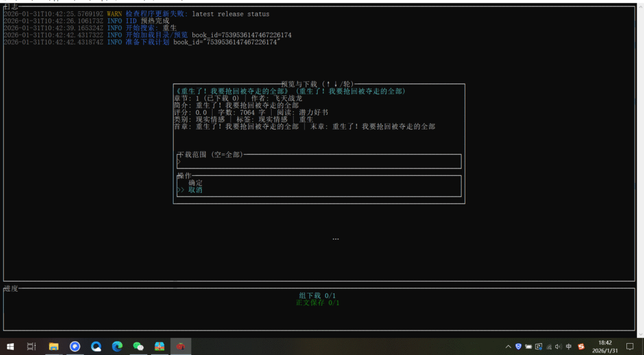Launch File Explorer from the taskbar
The image size is (644, 355).
[x=53, y=346]
